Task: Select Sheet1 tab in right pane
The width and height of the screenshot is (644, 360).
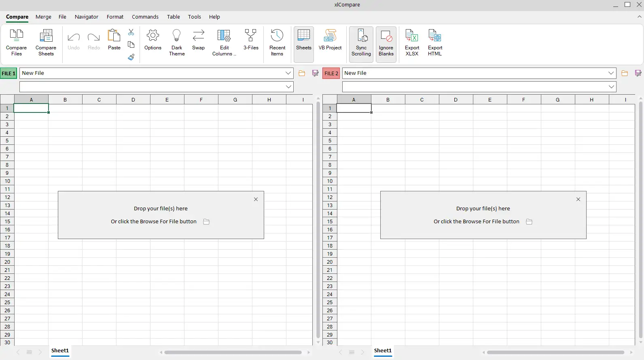Action: (383, 351)
